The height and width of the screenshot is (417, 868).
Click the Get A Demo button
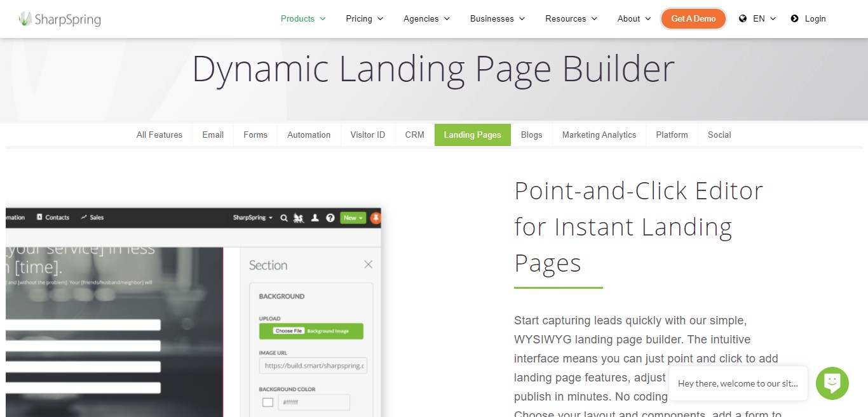693,19
